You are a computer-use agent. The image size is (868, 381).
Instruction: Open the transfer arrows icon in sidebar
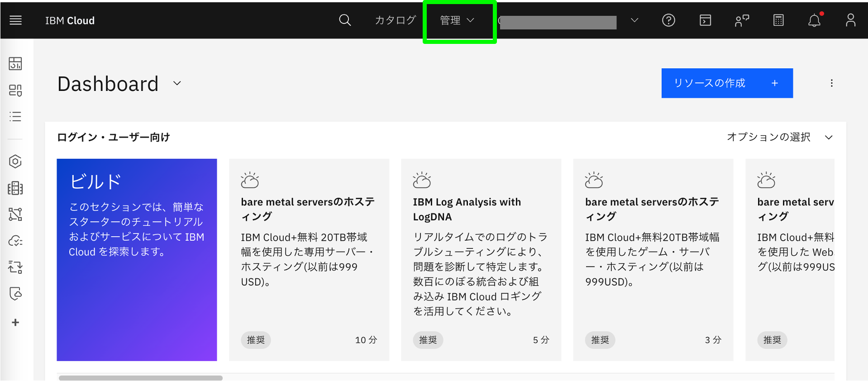15,267
